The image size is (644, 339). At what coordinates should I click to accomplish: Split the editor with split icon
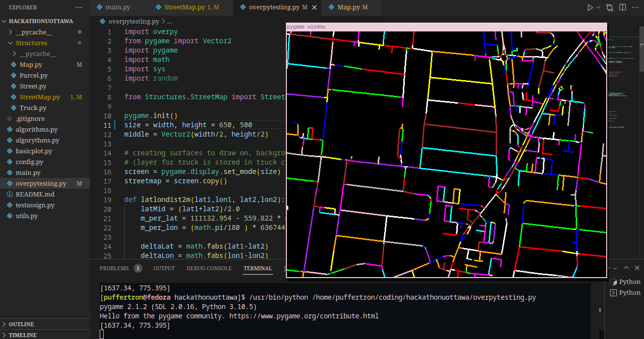coord(623,7)
